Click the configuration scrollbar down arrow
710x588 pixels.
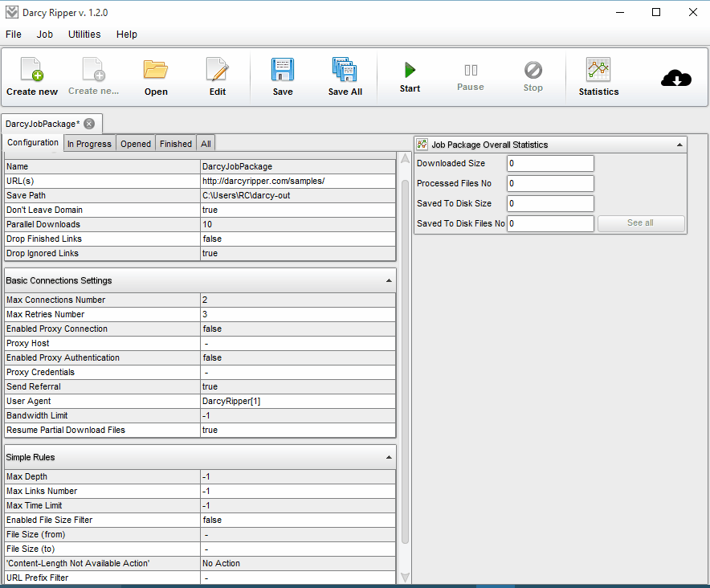(x=406, y=577)
